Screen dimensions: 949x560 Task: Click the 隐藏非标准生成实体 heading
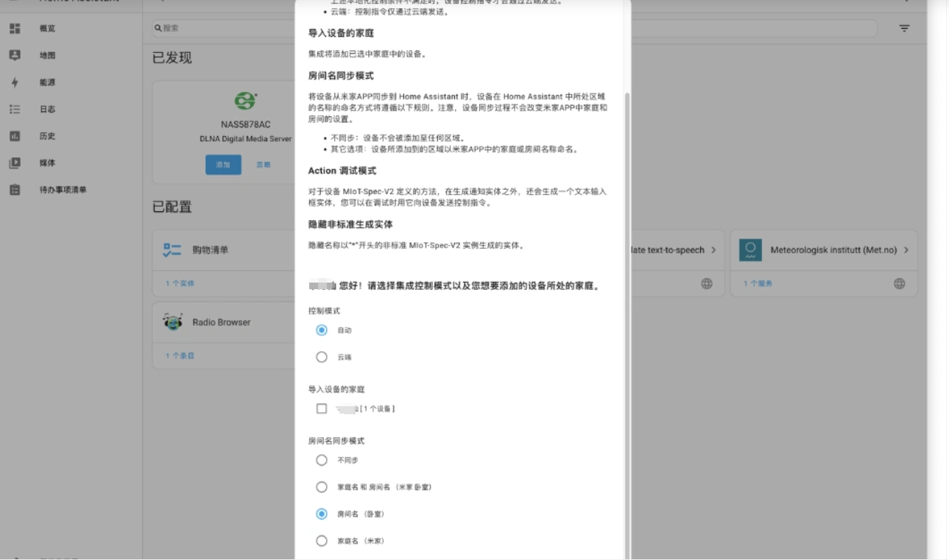click(350, 224)
